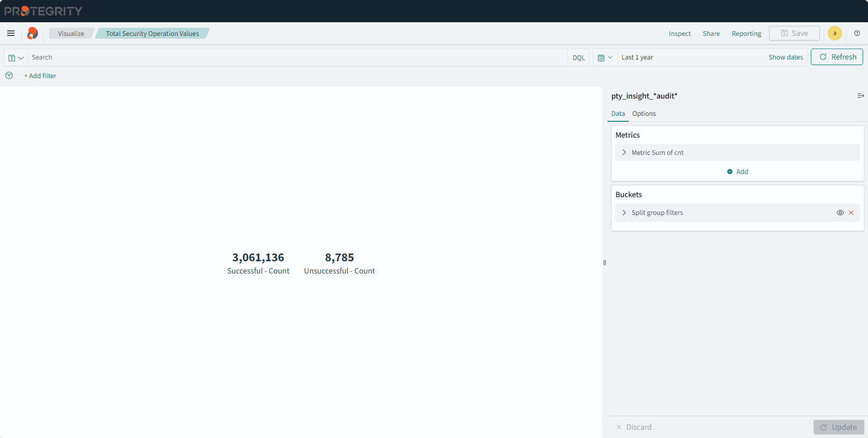This screenshot has width=868, height=438.
Task: Switch query language via DQL toggle
Action: coord(578,58)
